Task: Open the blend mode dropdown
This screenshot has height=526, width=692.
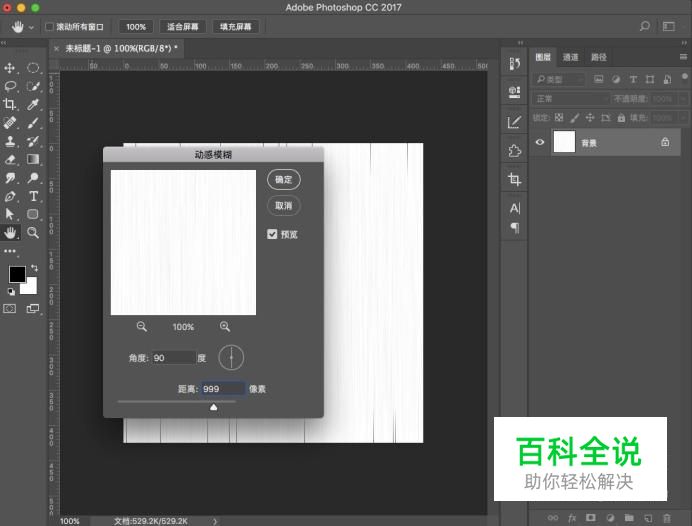Action: [570, 99]
